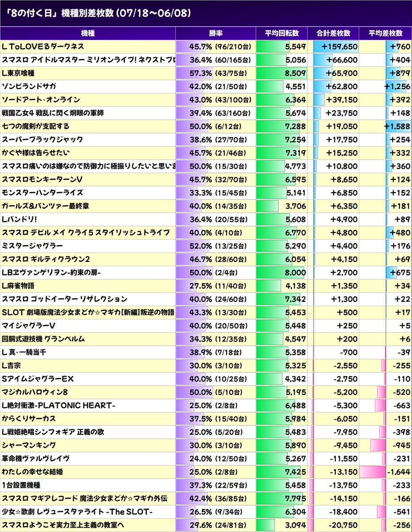Click total difference +62,800
The height and width of the screenshot is (532, 412).
pyautogui.click(x=341, y=86)
